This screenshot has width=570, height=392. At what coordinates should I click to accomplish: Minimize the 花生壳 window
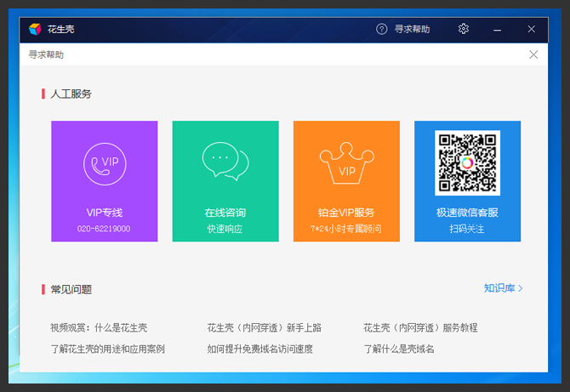point(498,29)
